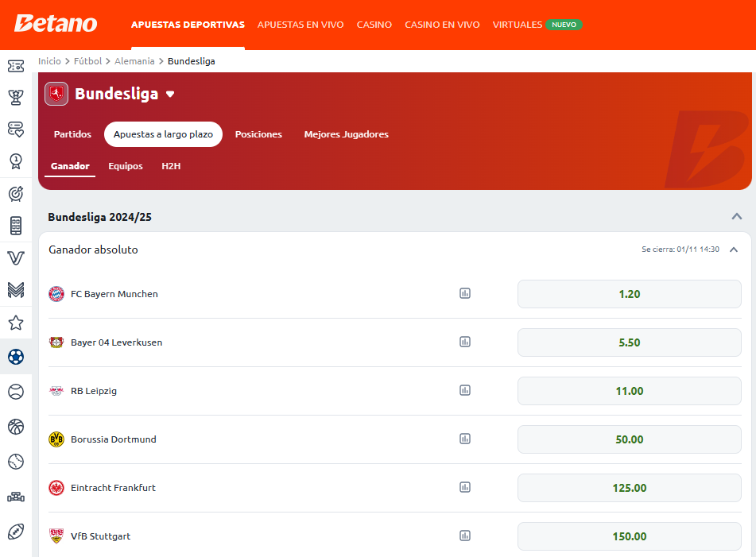Click the 'Bayer 04 Leverkusen' team name
This screenshot has height=557, width=756.
pyautogui.click(x=117, y=342)
